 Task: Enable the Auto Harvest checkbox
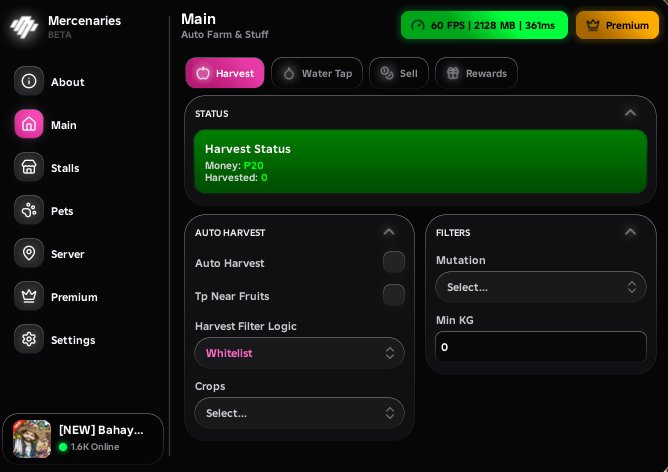(394, 262)
